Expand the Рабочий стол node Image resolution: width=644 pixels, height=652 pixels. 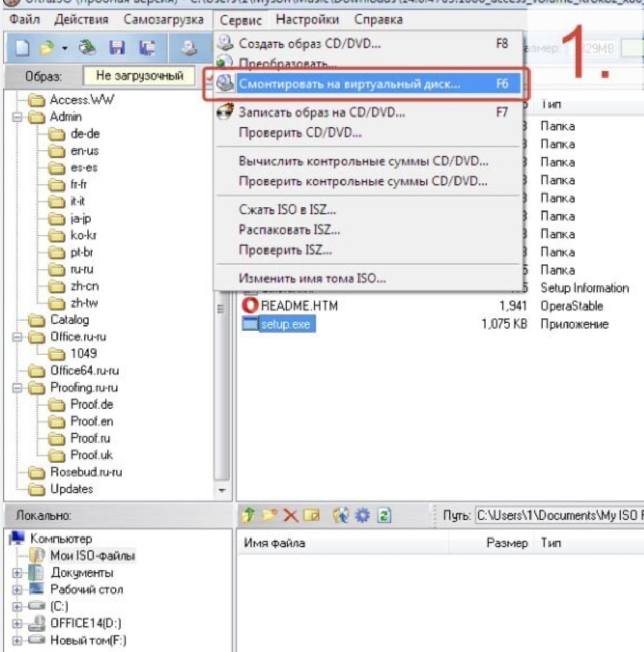click(17, 589)
